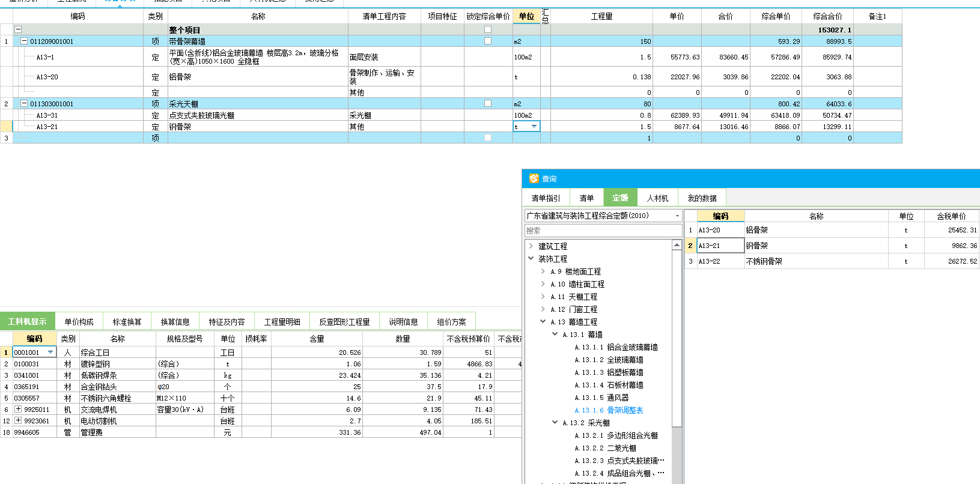980x484 pixels.
Task: Select A.13.2.1 多边形组合光棚 item
Action: (x=616, y=435)
